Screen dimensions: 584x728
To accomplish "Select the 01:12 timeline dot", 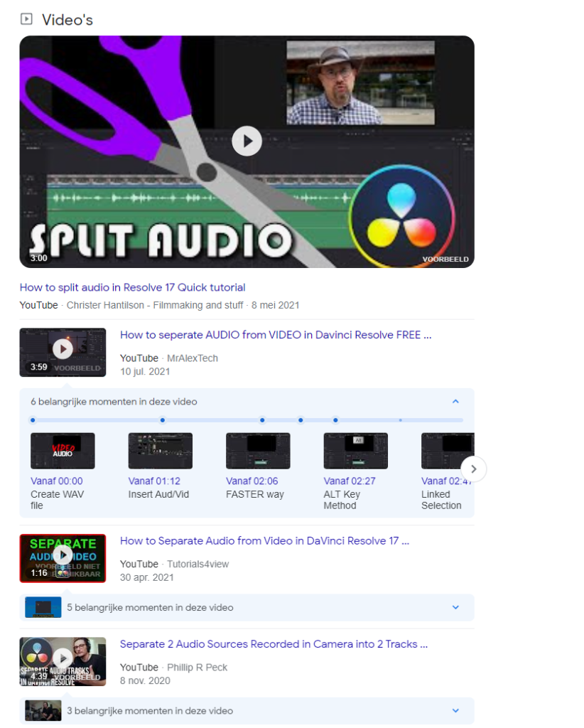I will 163,420.
